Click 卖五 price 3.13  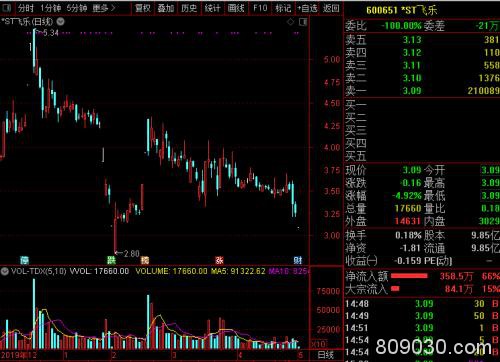pyautogui.click(x=412, y=40)
